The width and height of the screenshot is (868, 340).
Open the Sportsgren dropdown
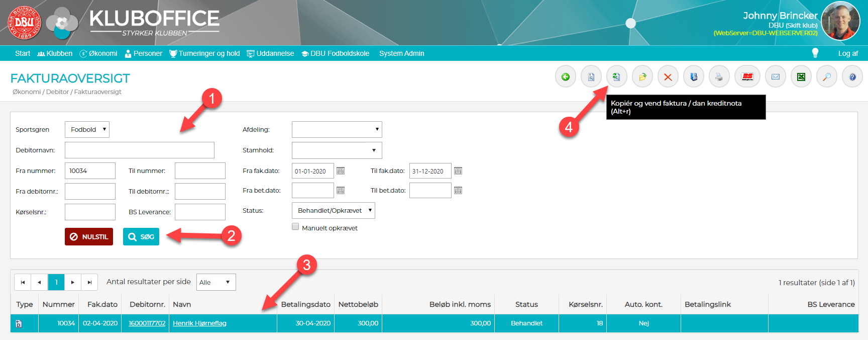tap(87, 129)
